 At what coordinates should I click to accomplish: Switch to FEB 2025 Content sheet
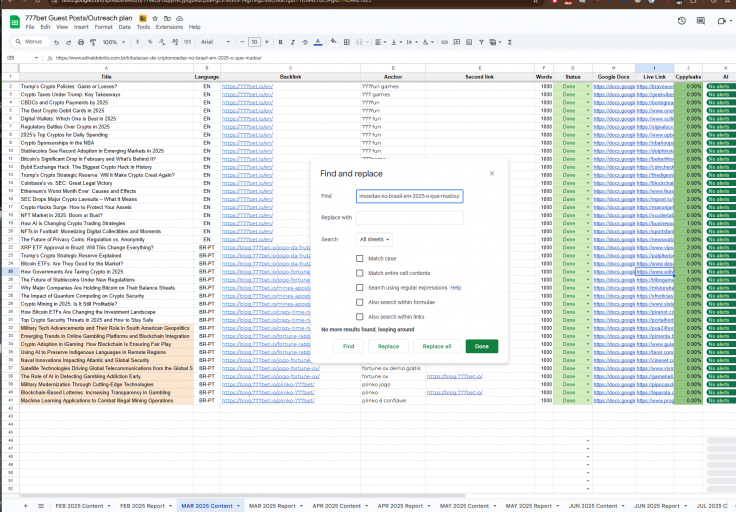coord(79,506)
